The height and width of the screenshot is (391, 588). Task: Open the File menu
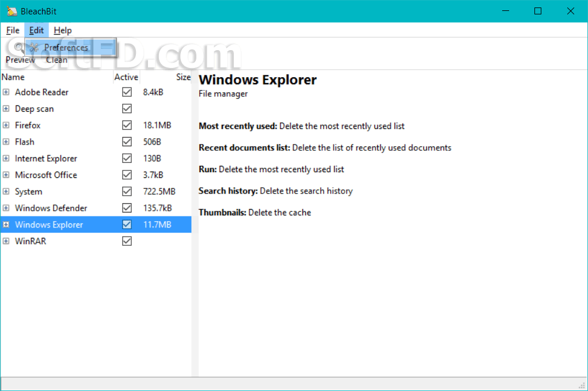(13, 31)
